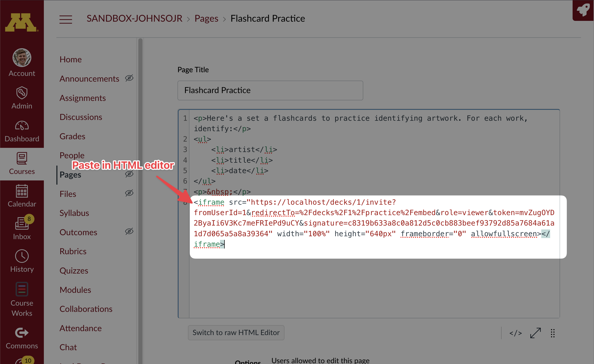The width and height of the screenshot is (594, 364).
Task: Click Pages breadcrumb link
Action: (x=206, y=19)
